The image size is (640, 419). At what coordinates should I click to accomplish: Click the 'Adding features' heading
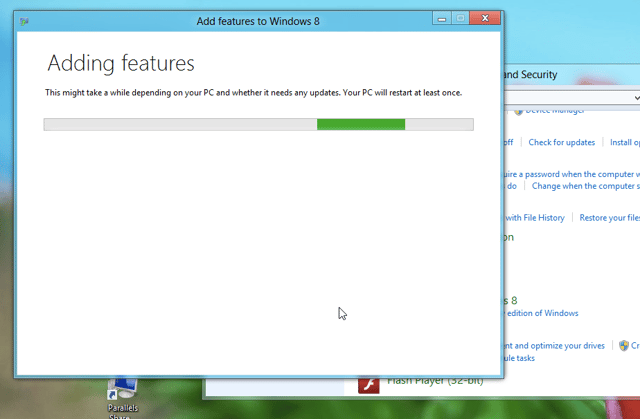coord(121,63)
